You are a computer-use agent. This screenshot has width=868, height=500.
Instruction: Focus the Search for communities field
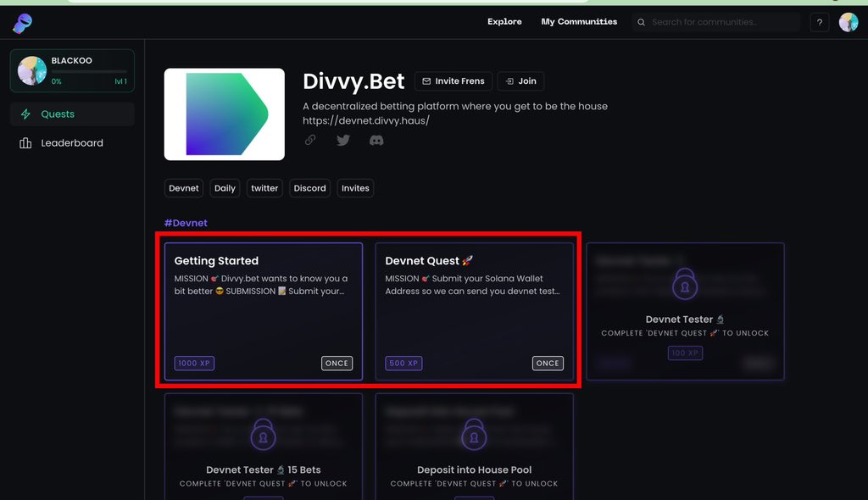click(717, 22)
